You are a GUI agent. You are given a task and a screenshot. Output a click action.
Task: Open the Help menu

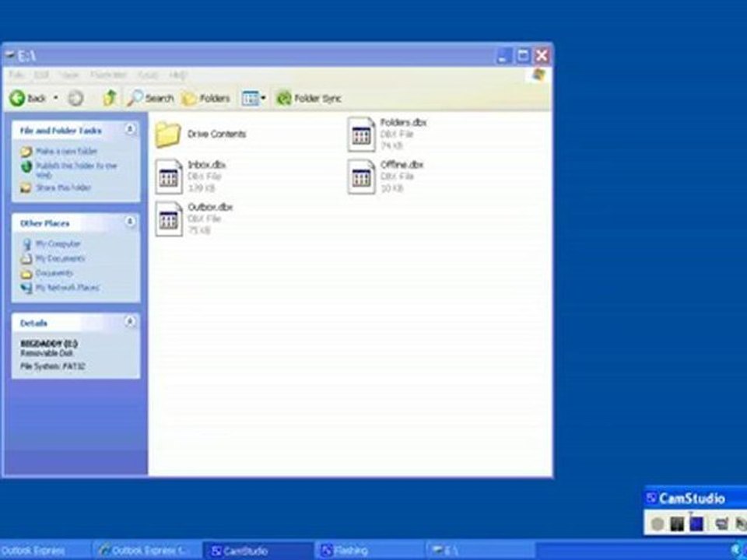pos(178,75)
